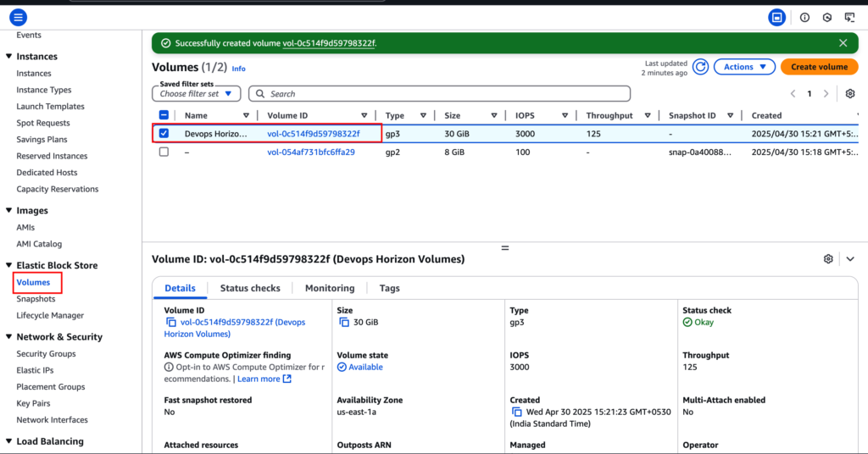Click the search magnifier icon
The image size is (868, 454).
point(260,94)
